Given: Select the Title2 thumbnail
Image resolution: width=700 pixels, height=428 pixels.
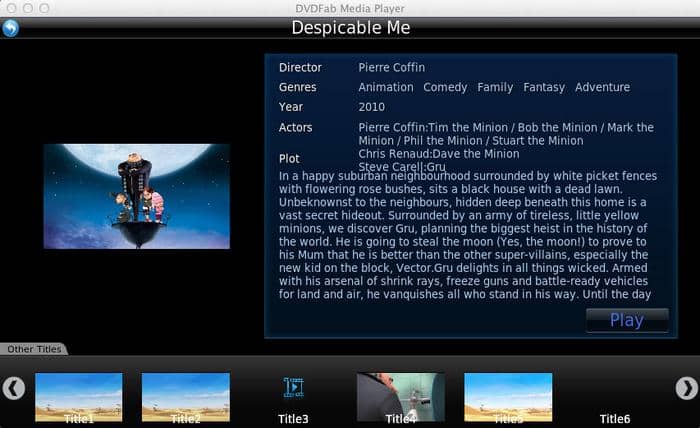Looking at the screenshot, I should (186, 397).
